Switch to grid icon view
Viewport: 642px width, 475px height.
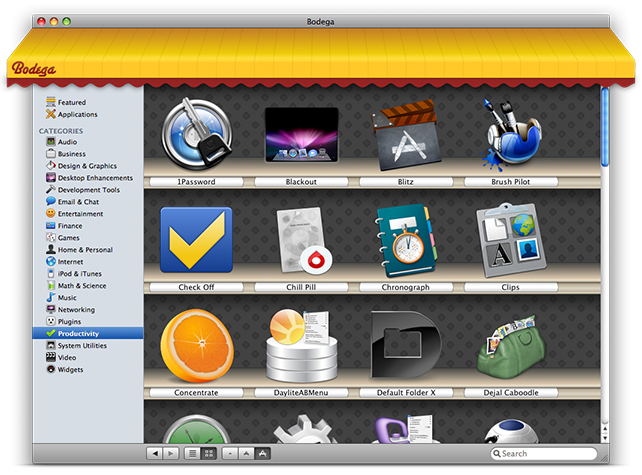click(x=209, y=454)
